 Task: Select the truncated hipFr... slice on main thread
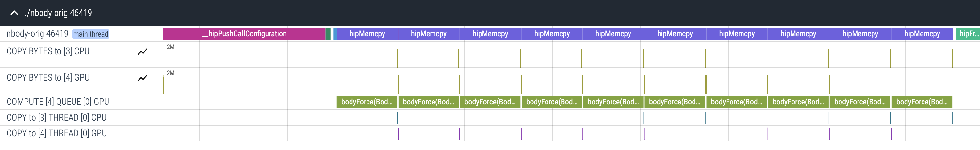(968, 34)
